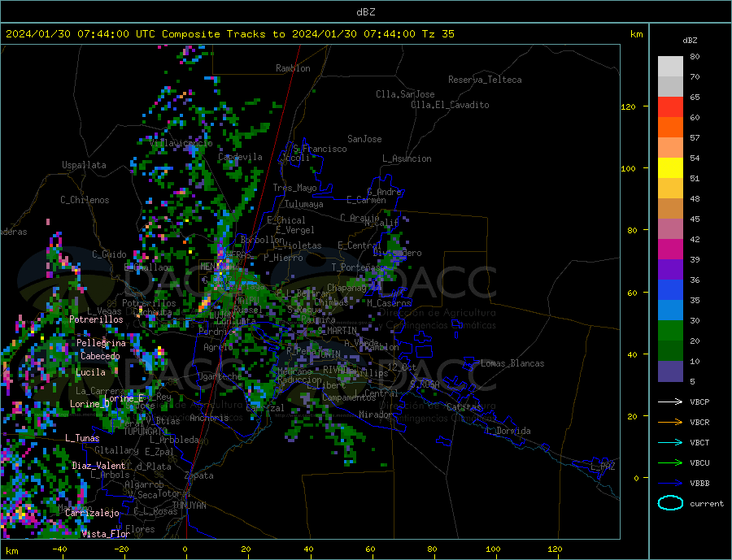732x560 pixels.
Task: Click the SanJose map label
Action: (x=364, y=139)
